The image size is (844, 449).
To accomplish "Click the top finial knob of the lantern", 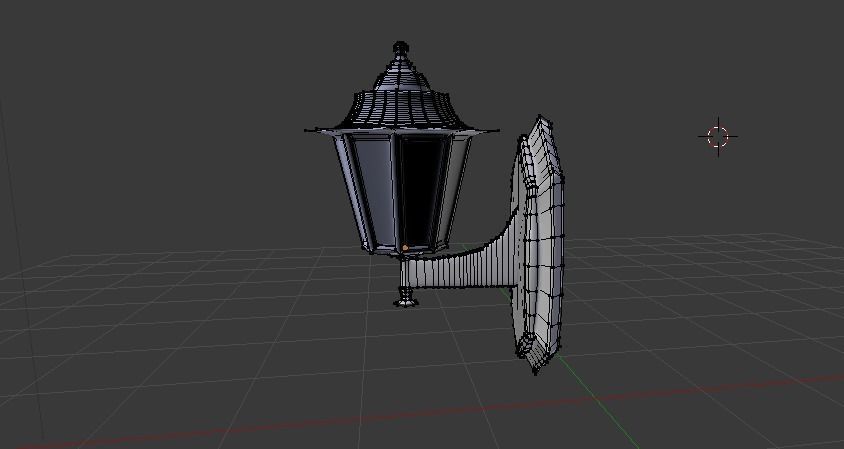I will click(400, 50).
